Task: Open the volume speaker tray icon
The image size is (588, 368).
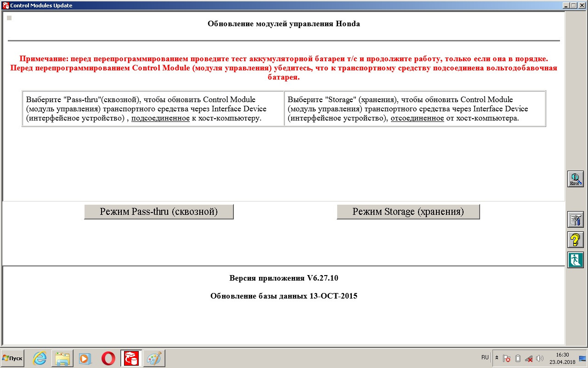Action: [x=540, y=358]
